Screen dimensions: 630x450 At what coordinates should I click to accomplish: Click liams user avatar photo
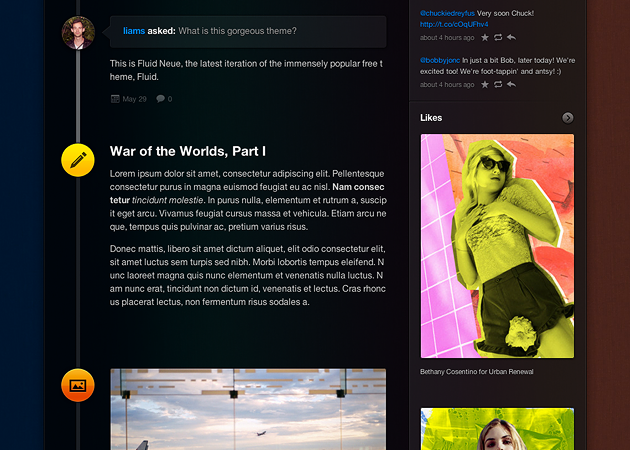click(78, 32)
